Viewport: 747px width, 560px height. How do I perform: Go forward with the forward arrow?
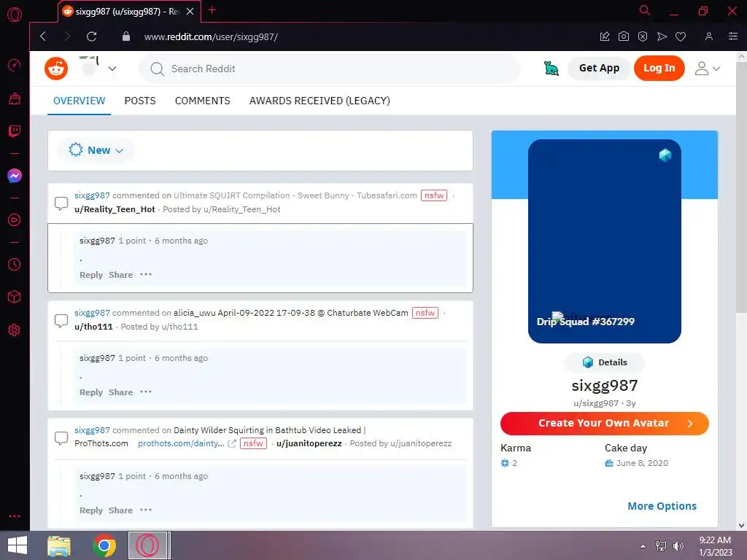pos(67,36)
